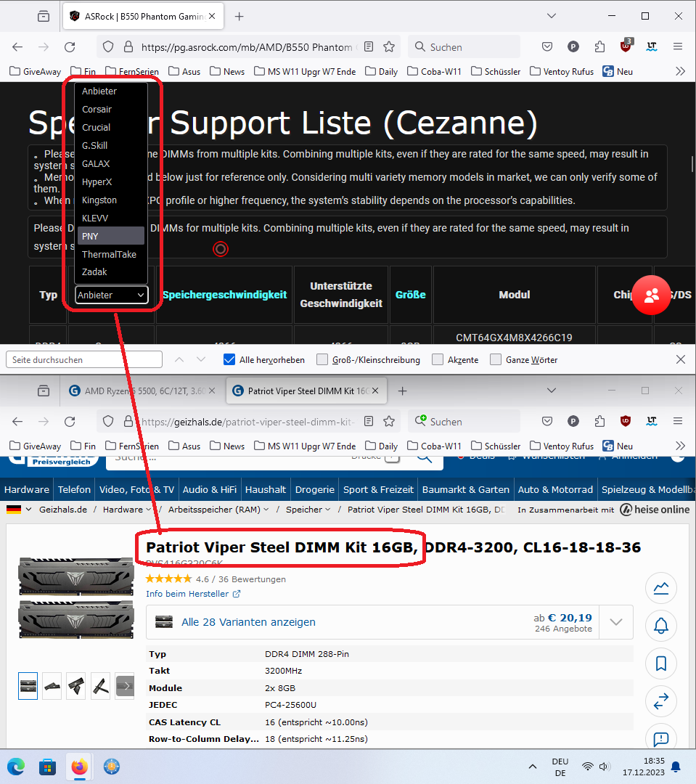Screen dimensions: 696x784
Task: Close the find bar with X button
Action: (x=681, y=359)
